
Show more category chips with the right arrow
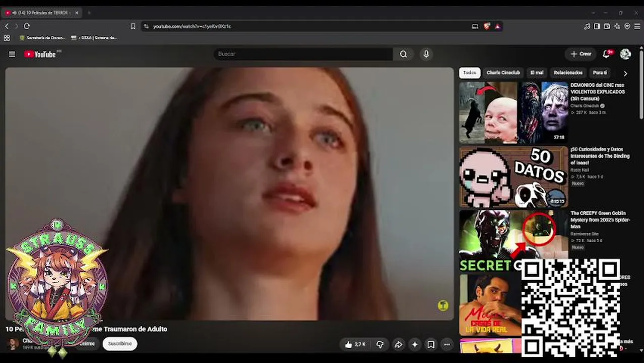coord(625,73)
